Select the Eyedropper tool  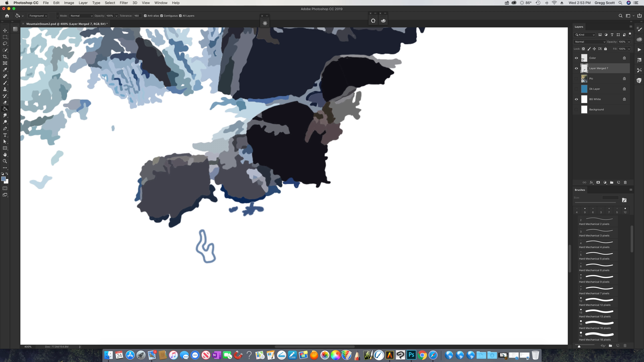(5, 70)
